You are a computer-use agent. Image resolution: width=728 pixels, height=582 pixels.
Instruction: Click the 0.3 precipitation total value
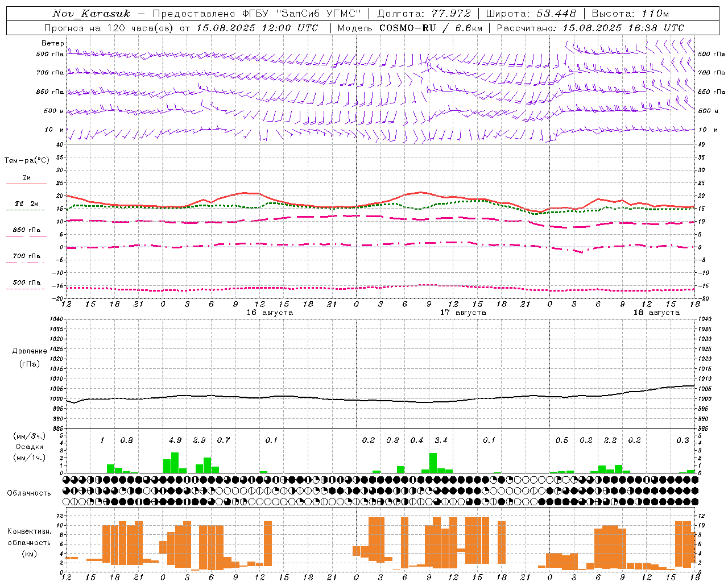[x=682, y=440]
